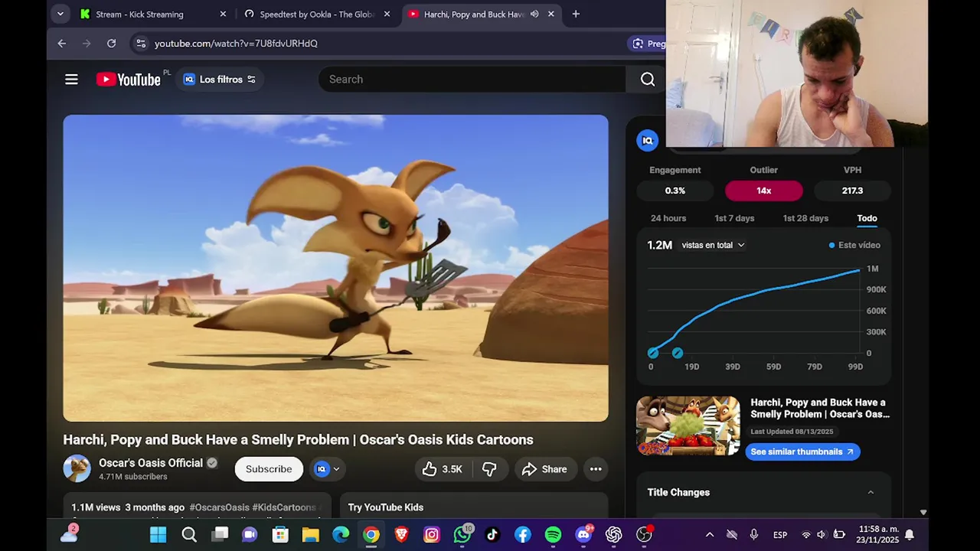Screen dimensions: 980x551
Task: Open more actions three-dot menu
Action: coord(596,469)
